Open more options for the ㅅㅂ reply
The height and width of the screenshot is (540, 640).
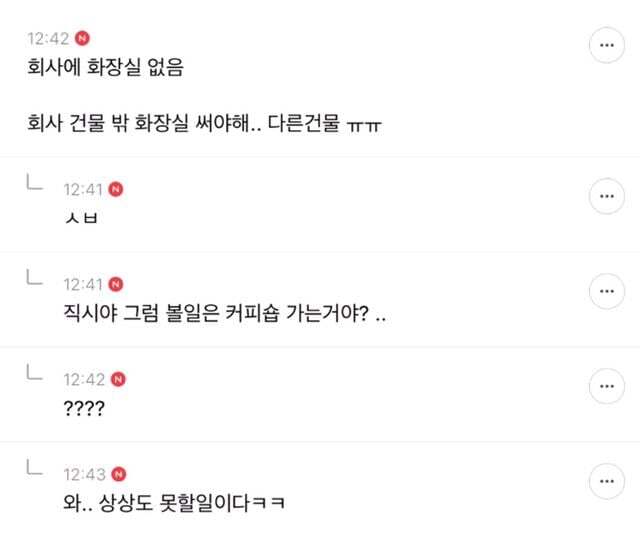[606, 196]
